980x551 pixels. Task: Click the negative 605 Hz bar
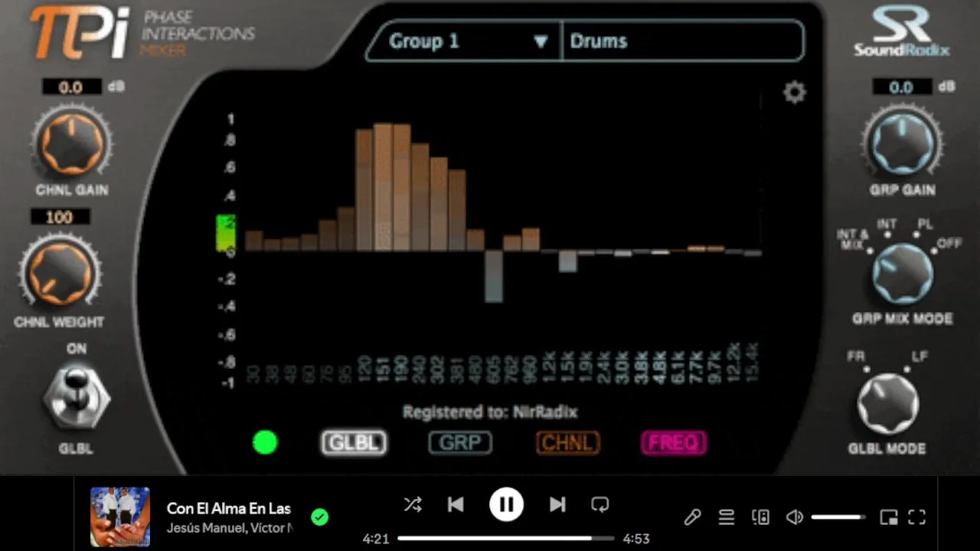point(494,276)
